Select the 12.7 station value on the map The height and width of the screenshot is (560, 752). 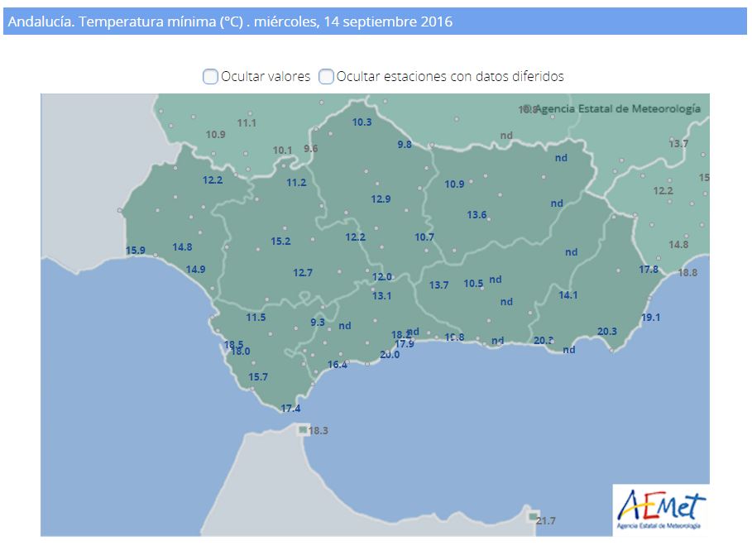pyautogui.click(x=303, y=273)
